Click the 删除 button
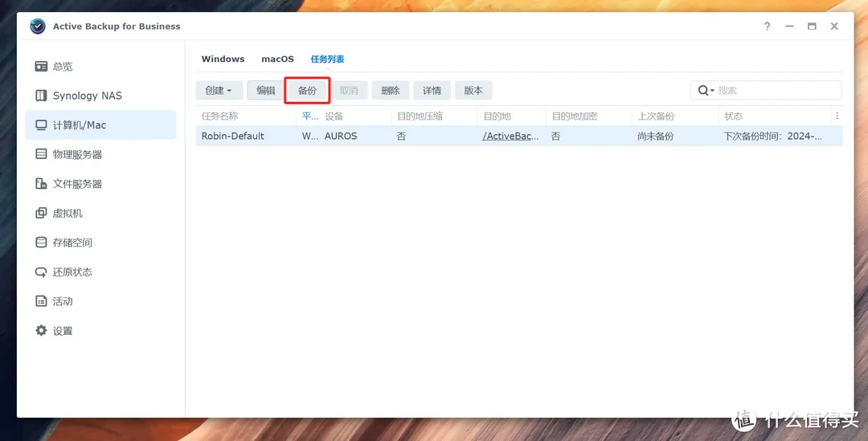 point(391,90)
